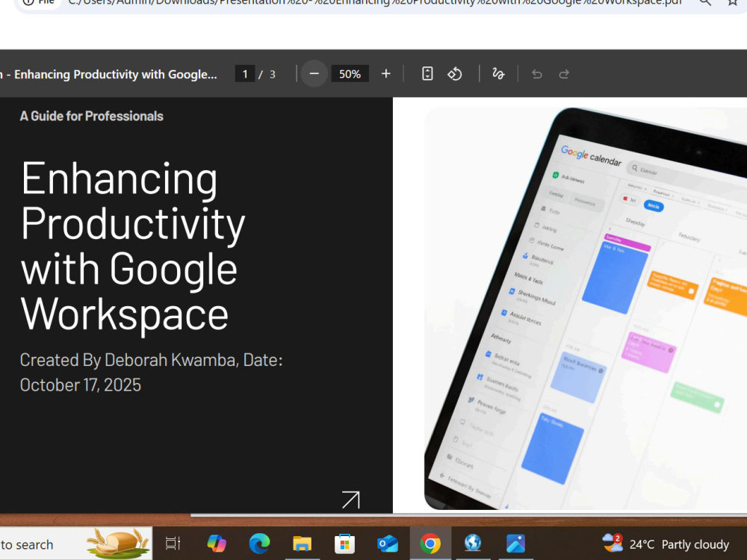Image resolution: width=747 pixels, height=560 pixels.
Task: Open File Explorer from taskbar
Action: click(302, 544)
